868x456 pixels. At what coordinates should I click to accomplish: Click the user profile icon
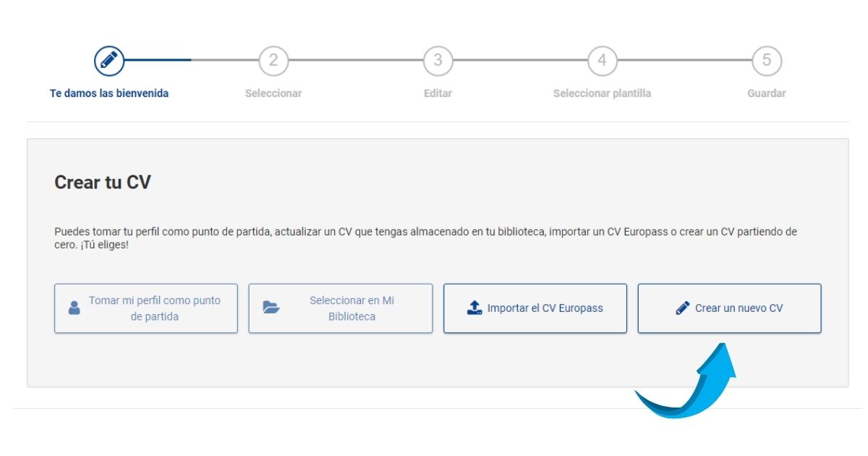pyautogui.click(x=75, y=308)
